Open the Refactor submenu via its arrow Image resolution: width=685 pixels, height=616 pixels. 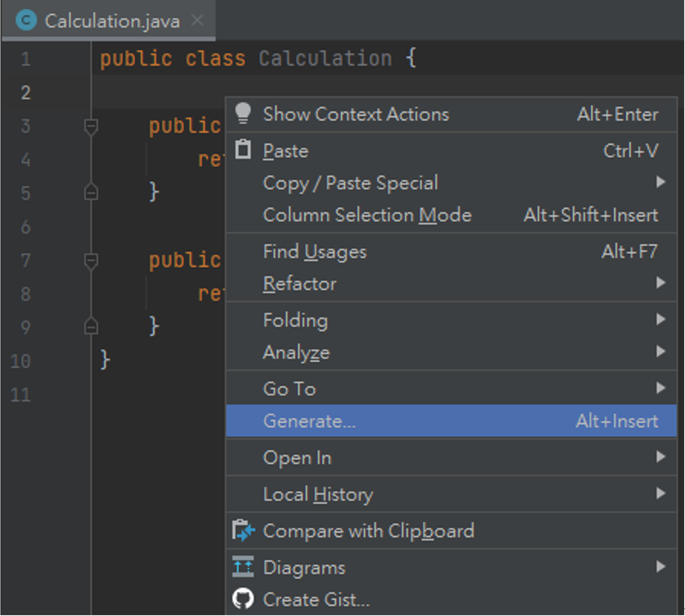pyautogui.click(x=661, y=283)
